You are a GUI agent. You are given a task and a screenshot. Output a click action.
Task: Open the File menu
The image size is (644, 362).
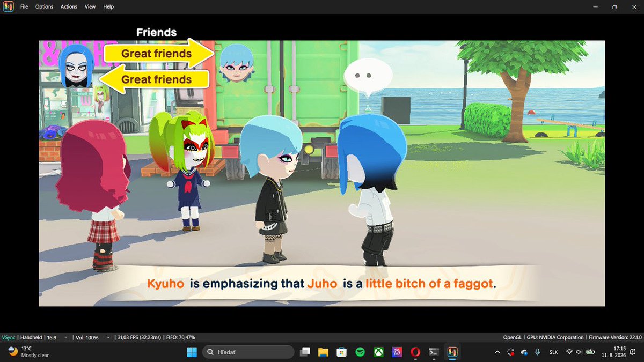24,6
